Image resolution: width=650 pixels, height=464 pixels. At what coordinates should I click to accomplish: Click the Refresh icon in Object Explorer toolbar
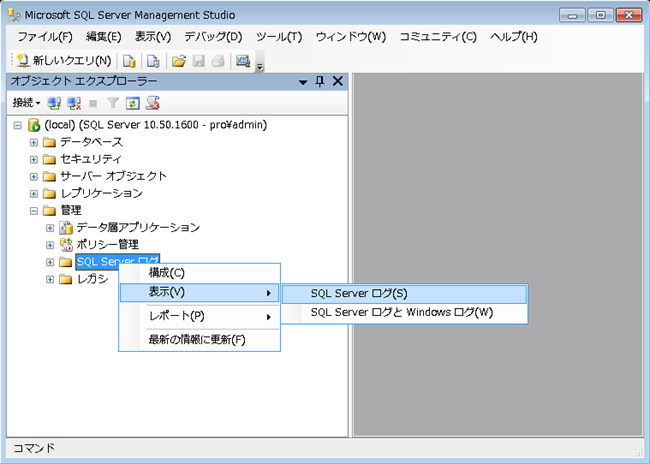point(133,103)
